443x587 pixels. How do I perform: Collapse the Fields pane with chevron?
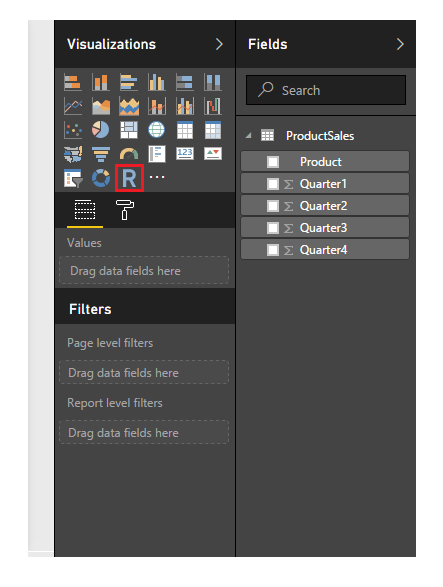[x=400, y=44]
